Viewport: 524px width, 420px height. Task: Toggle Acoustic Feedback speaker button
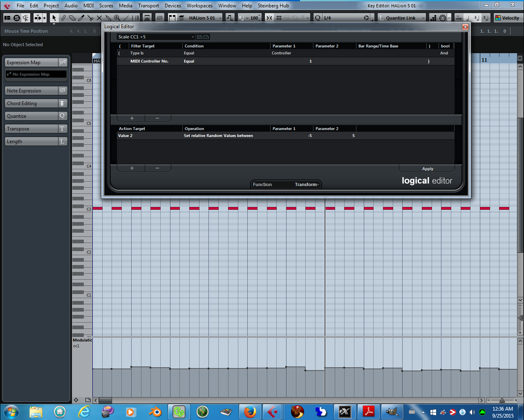tap(26, 18)
